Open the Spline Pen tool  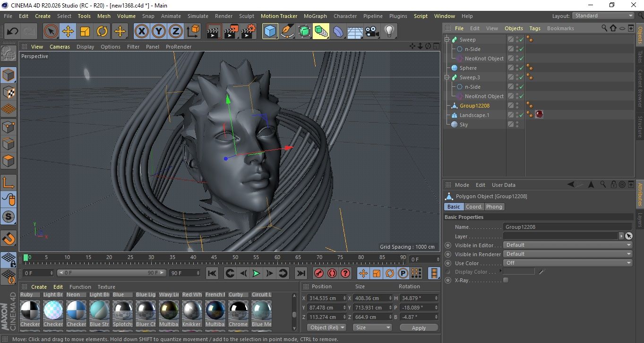coord(287,32)
